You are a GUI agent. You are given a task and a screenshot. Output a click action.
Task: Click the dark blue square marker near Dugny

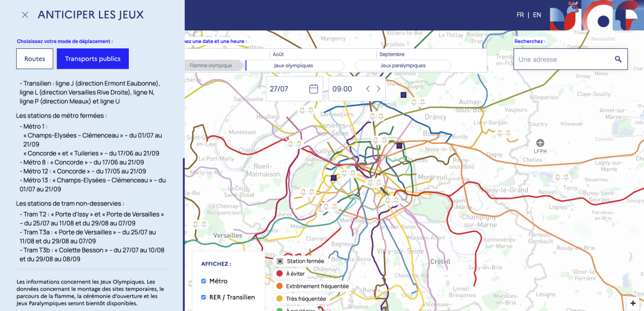pyautogui.click(x=404, y=95)
